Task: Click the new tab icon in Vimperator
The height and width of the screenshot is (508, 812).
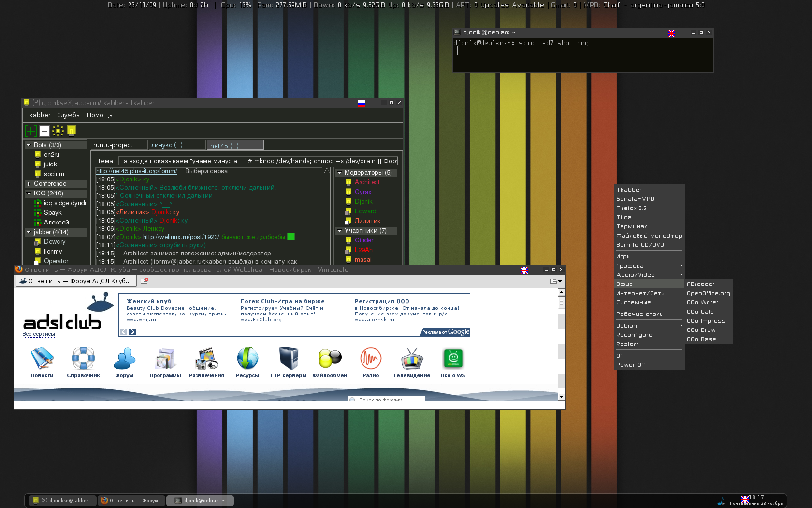Action: [x=144, y=281]
